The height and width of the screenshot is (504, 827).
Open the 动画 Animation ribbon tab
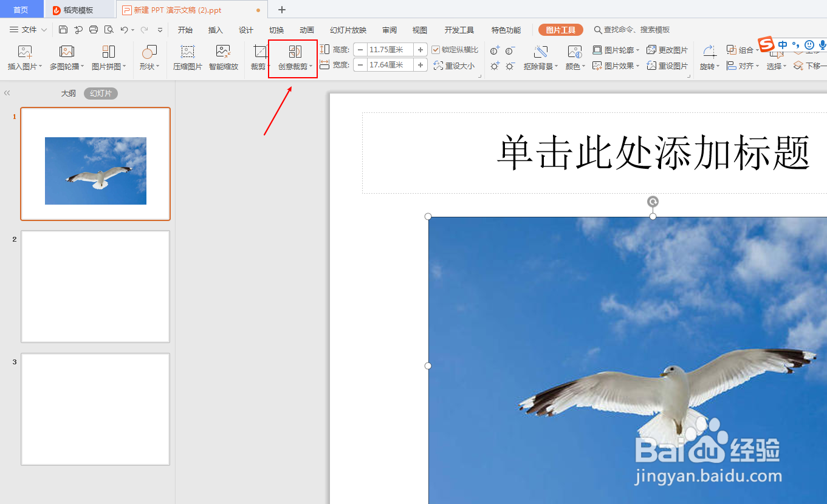point(307,30)
